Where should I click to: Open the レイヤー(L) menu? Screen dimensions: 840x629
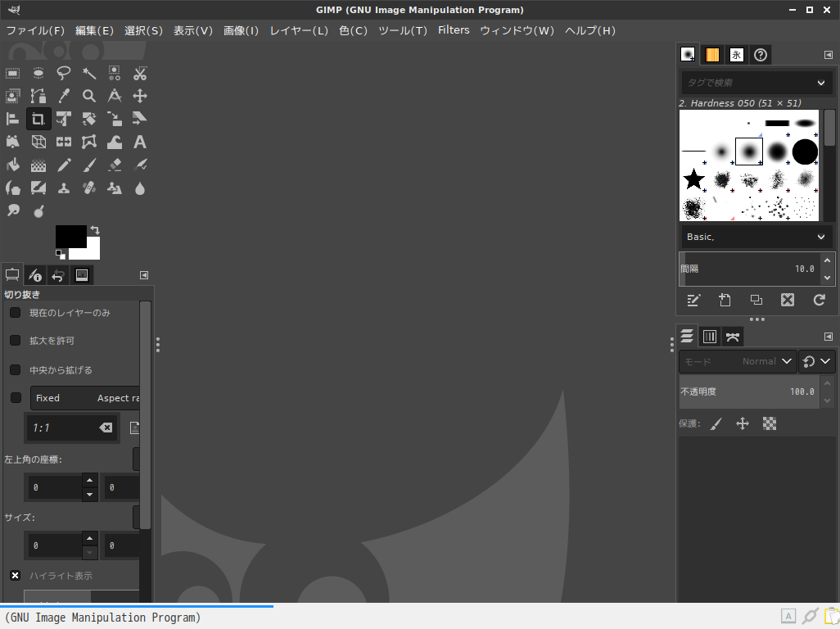299,30
